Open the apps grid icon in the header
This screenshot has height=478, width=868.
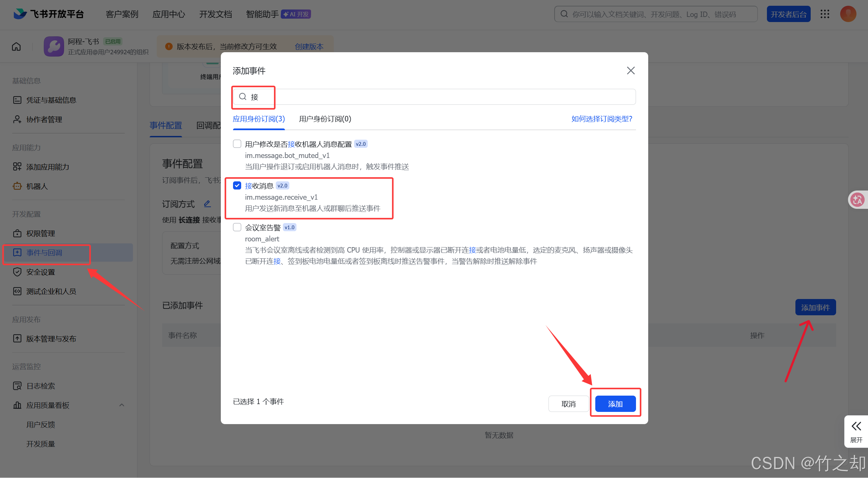tap(825, 14)
